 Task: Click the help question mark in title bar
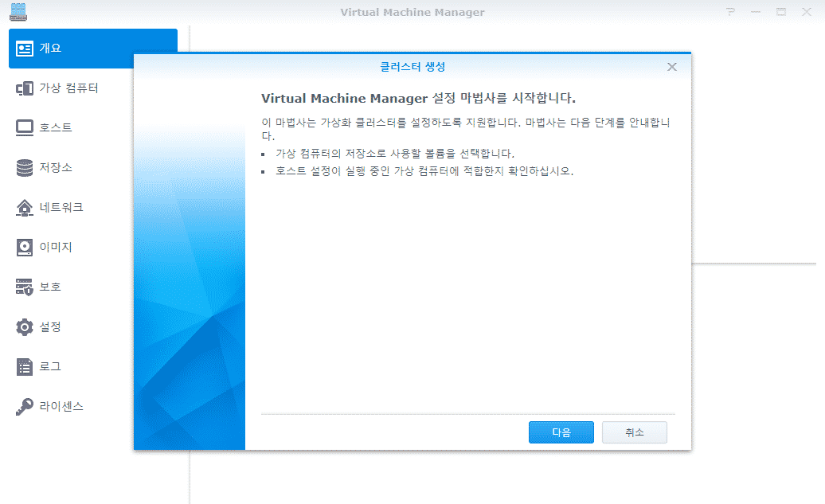730,12
